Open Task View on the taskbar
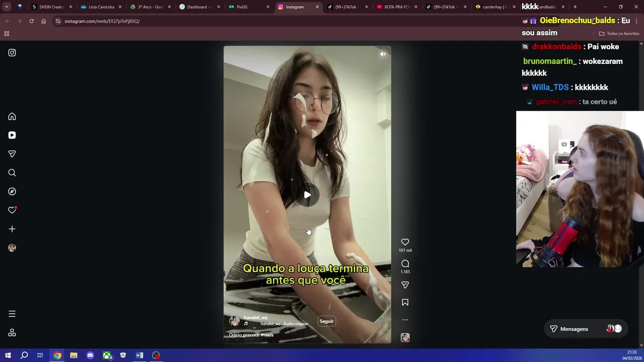Image resolution: width=644 pixels, height=362 pixels. pyautogui.click(x=40, y=355)
